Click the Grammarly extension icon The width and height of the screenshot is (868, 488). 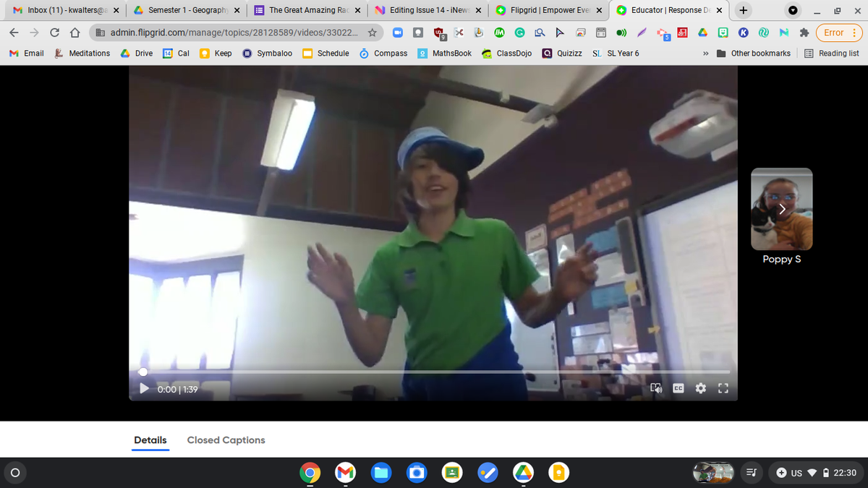click(x=520, y=33)
